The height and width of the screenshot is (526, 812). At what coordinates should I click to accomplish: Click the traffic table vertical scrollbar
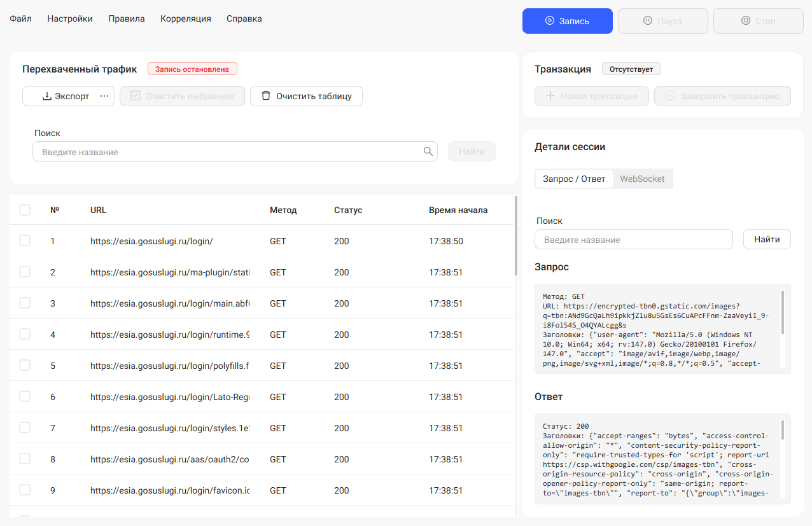515,236
